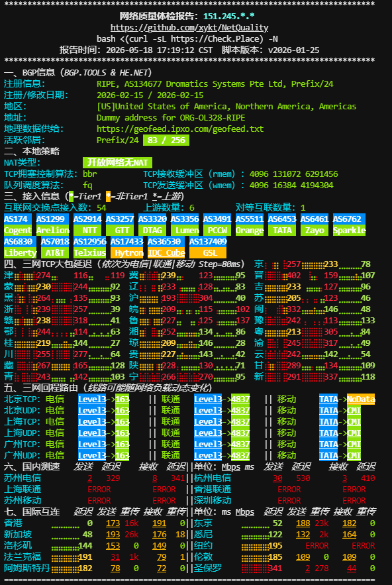Click the Lumen label
The width and height of the screenshot is (392, 585).
point(185,230)
